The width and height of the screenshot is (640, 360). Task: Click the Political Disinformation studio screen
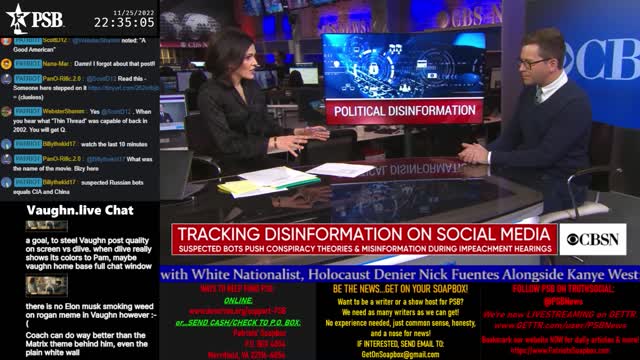404,78
